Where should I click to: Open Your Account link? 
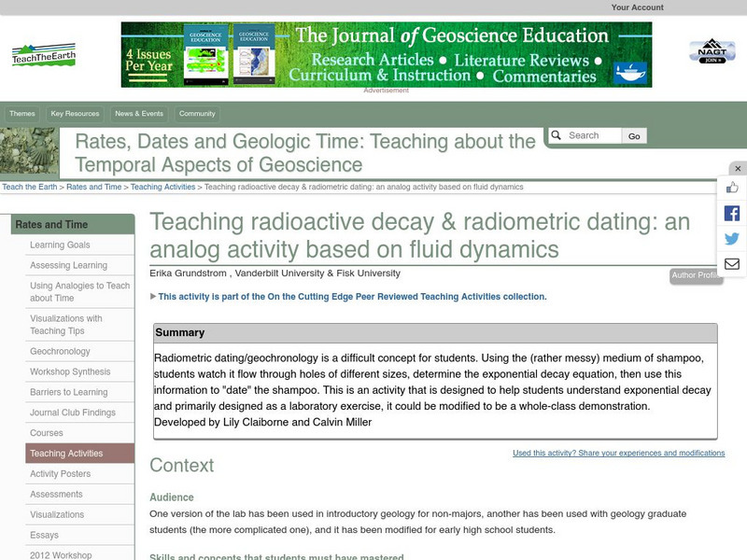637,7
